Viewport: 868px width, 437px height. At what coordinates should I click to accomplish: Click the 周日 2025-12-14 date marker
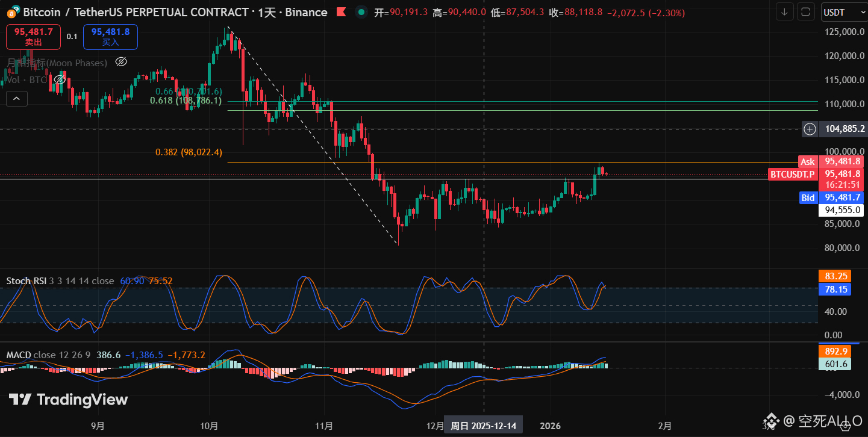484,426
